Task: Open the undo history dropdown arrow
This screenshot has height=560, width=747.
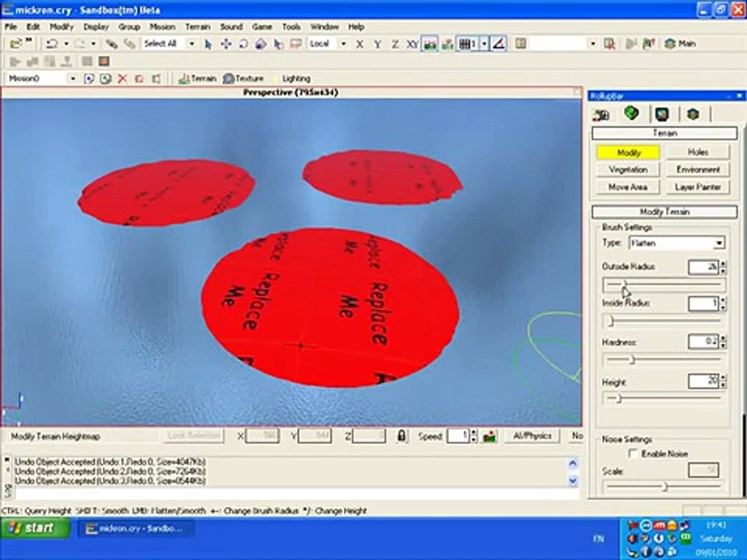Action: [x=66, y=44]
